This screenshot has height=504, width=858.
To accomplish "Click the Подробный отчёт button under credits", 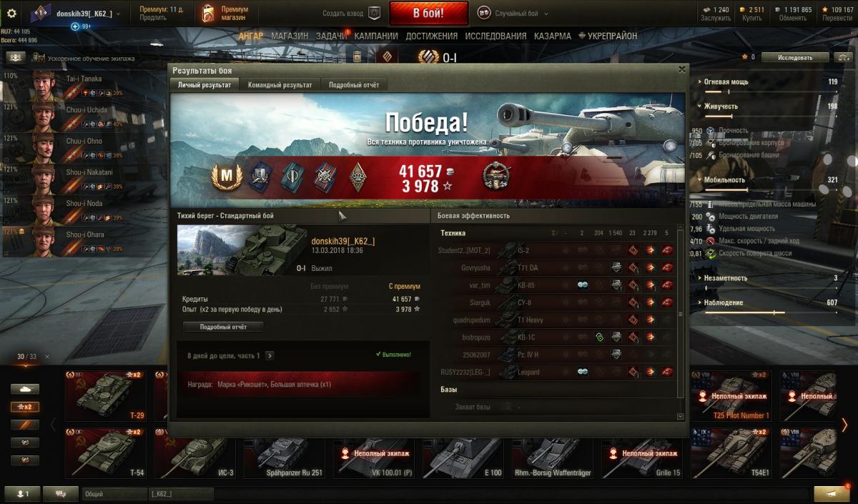I will pos(223,327).
